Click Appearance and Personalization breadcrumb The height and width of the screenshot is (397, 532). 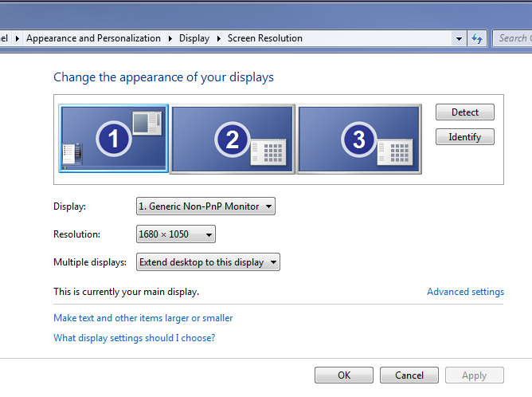93,38
